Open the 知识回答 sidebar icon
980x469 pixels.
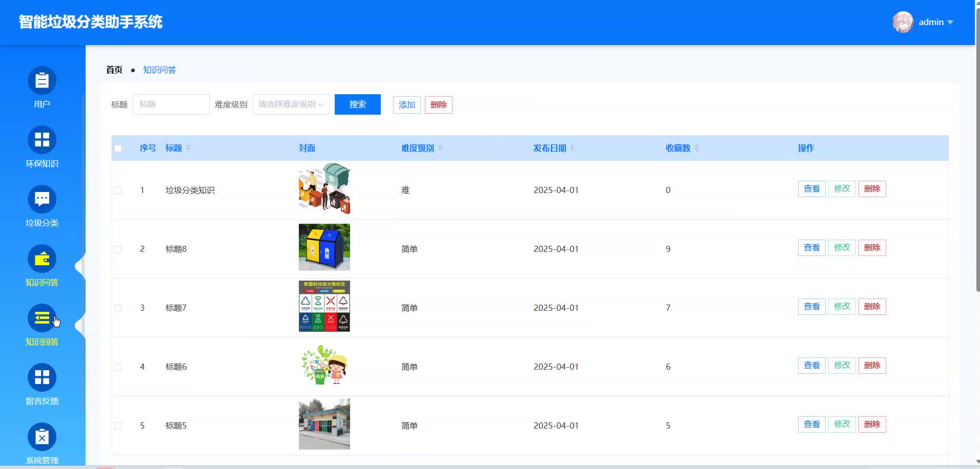tap(42, 318)
